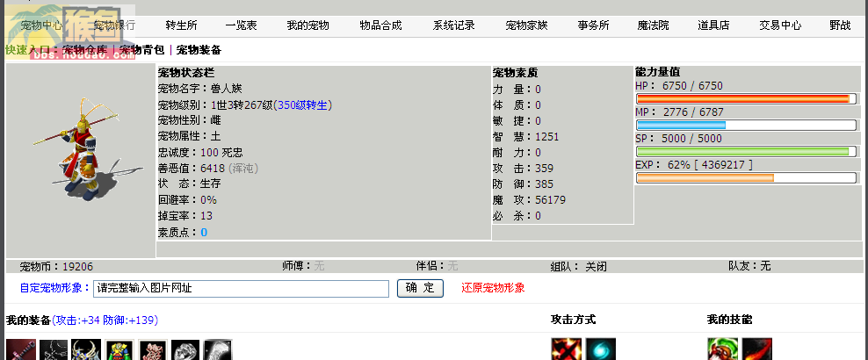Click the red 还原宠物形象 link
The image size is (868, 360).
pyautogui.click(x=493, y=288)
